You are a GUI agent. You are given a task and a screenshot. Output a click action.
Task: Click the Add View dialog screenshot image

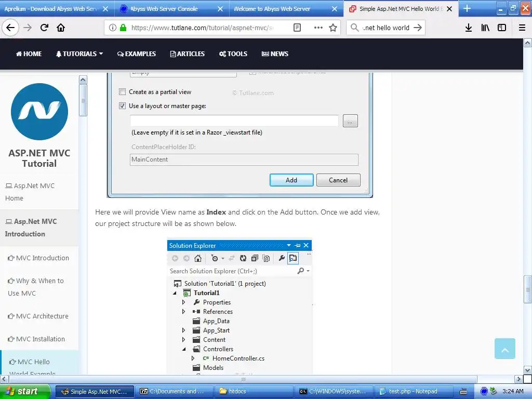point(240,135)
